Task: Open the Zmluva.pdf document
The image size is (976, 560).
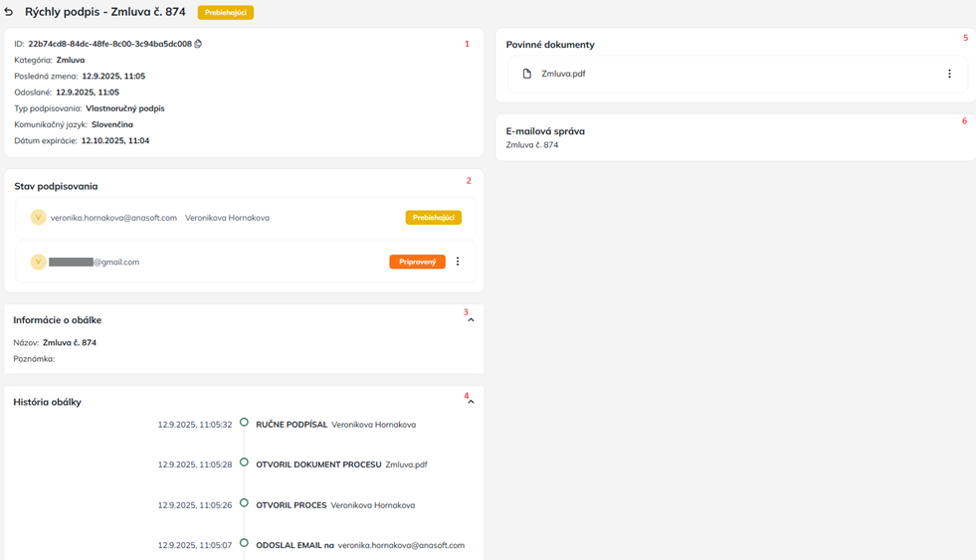Action: pos(563,74)
